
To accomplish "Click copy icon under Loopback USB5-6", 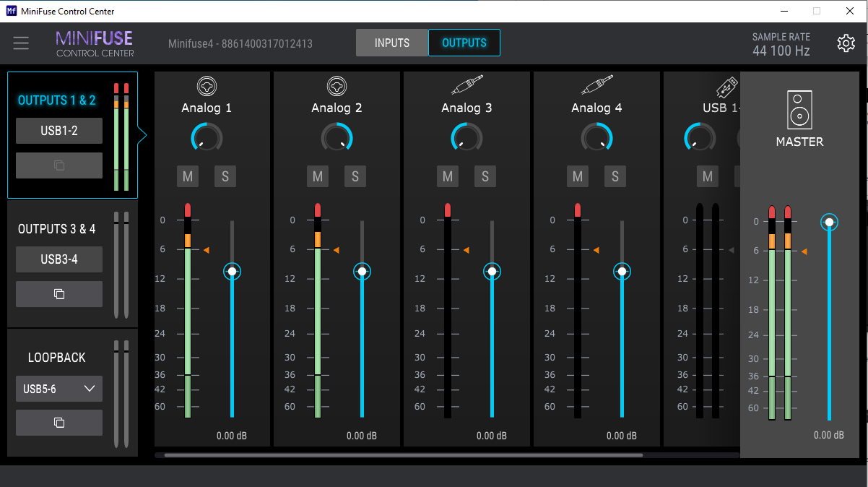I will coord(59,423).
